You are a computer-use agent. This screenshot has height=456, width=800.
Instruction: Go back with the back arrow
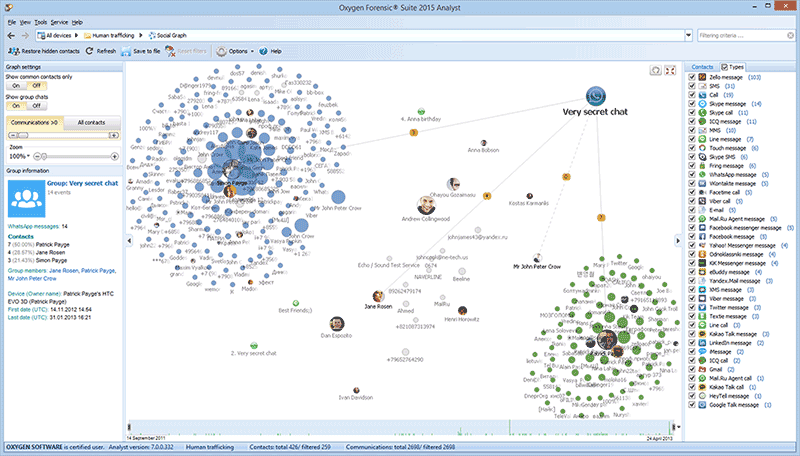coord(11,36)
